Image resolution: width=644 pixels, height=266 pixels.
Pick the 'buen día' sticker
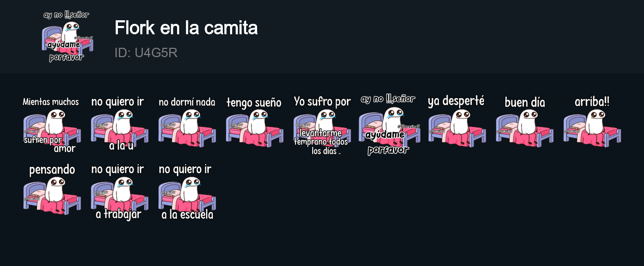tap(525, 122)
